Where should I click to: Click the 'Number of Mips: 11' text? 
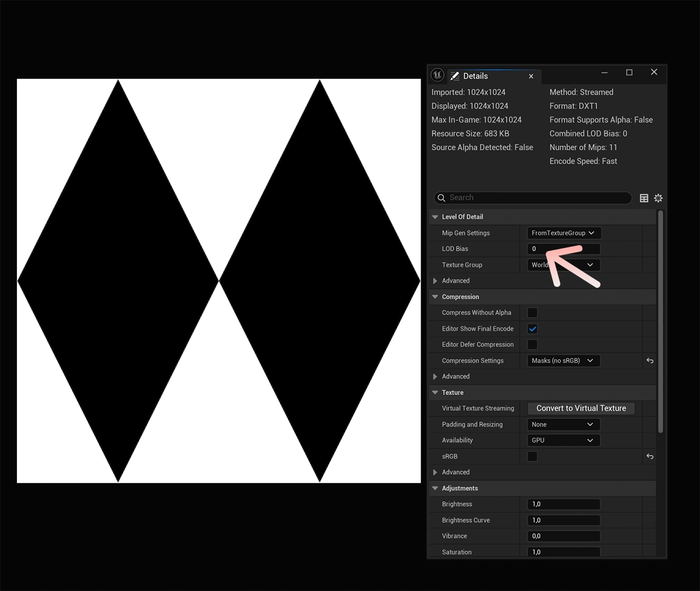coord(583,147)
